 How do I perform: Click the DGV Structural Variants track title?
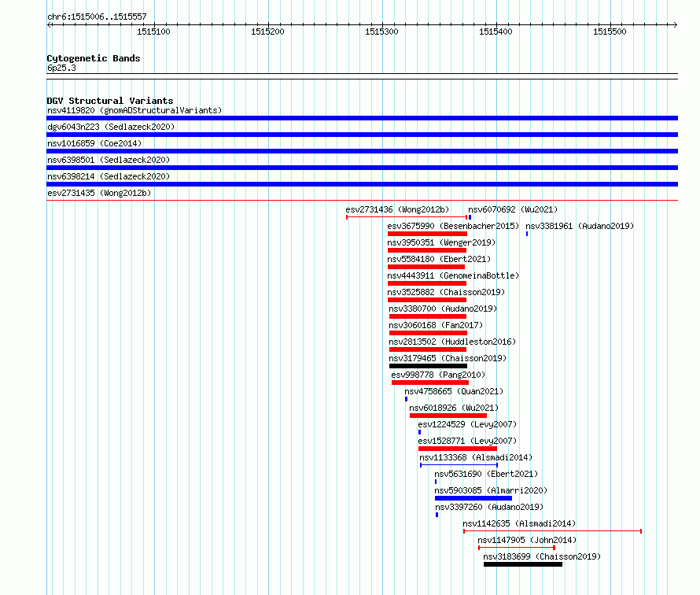[110, 101]
